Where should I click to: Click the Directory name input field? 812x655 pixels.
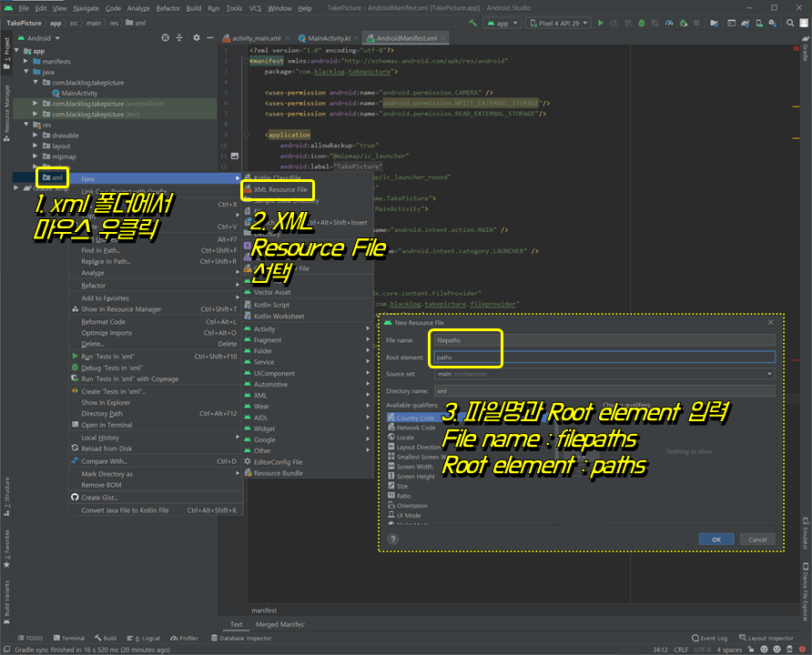click(604, 390)
